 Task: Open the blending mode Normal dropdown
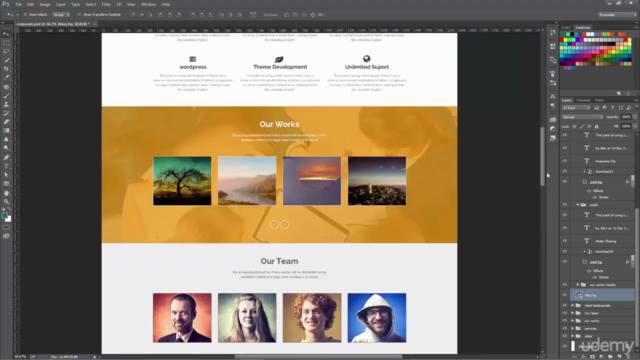point(582,117)
